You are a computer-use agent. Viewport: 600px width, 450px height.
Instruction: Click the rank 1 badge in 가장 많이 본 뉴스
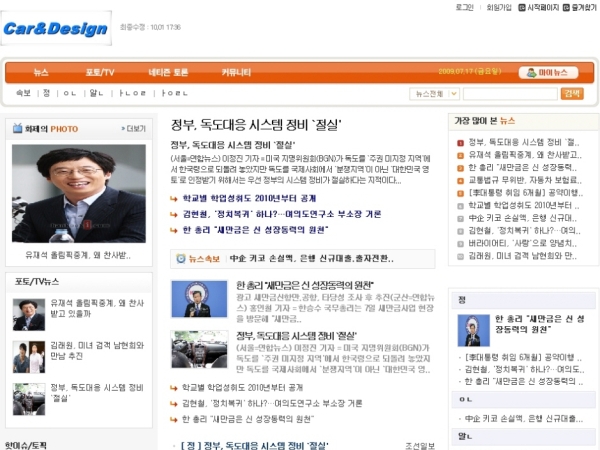[x=460, y=143]
